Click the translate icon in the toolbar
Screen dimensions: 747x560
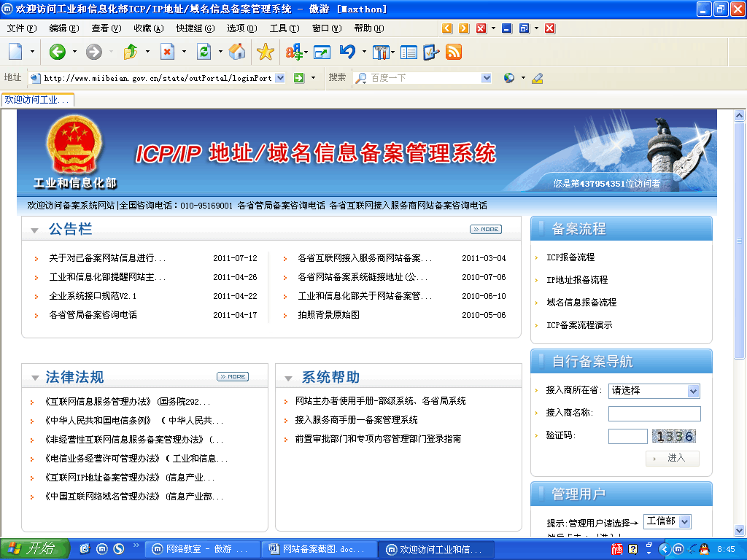[x=294, y=52]
